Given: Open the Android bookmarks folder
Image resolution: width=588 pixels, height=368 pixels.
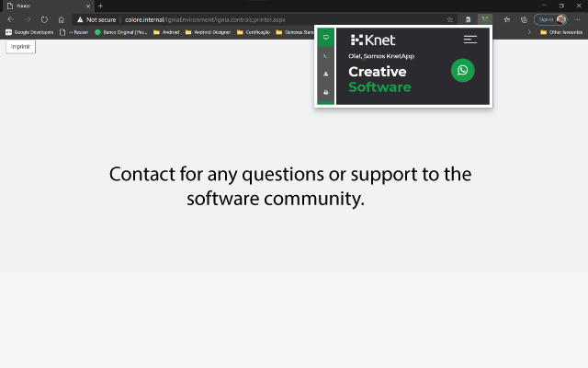Looking at the screenshot, I should pos(166,32).
